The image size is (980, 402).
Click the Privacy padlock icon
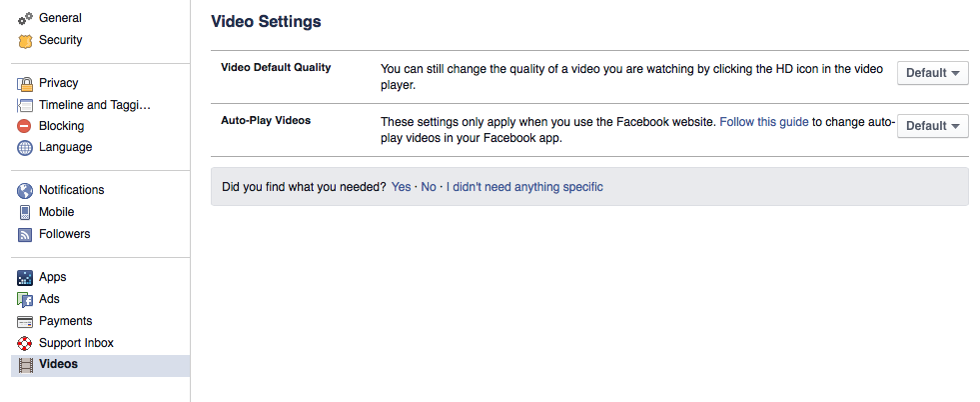point(25,83)
